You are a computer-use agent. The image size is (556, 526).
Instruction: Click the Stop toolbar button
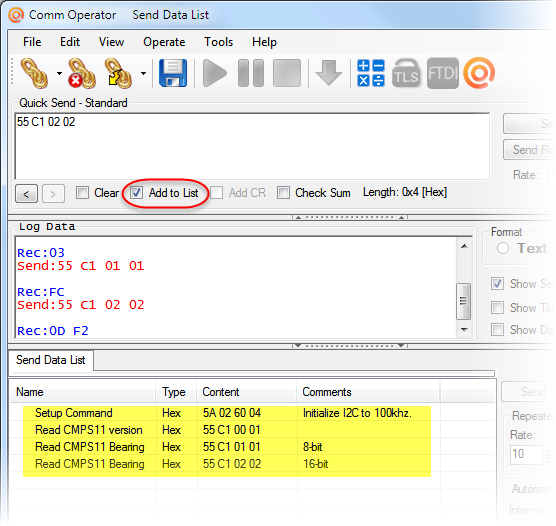[x=287, y=73]
